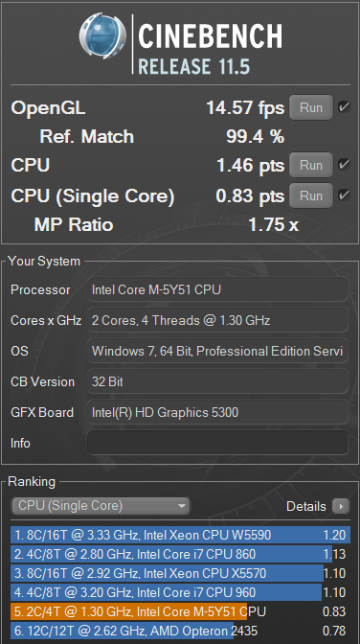Run the OpenGL benchmark
Viewport: 360px width, 644px height.
pos(311,107)
